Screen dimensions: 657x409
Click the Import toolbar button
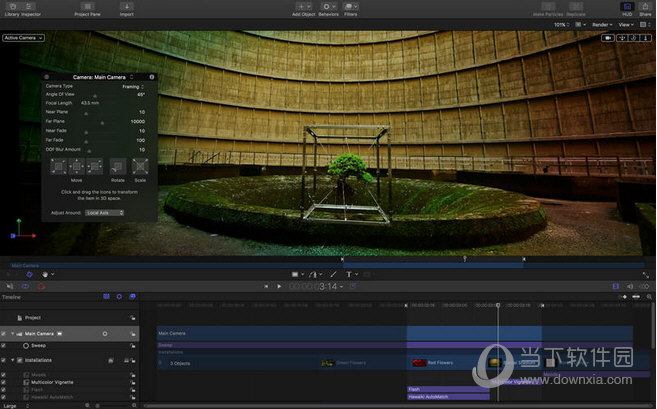[127, 7]
